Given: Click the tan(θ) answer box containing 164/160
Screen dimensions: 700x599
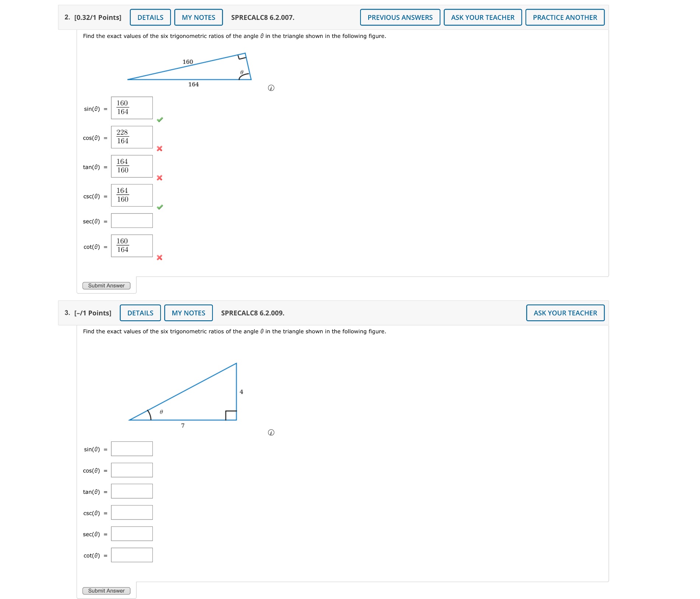Looking at the screenshot, I should coord(132,166).
